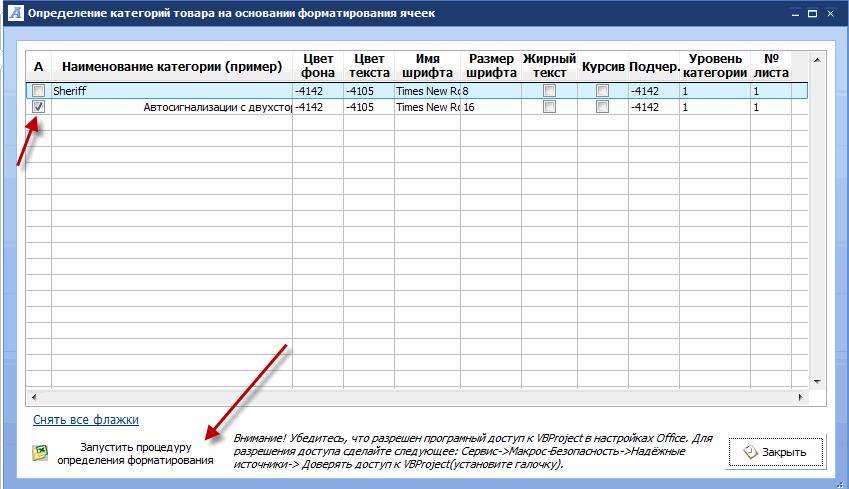Click the font size cell showing 16
This screenshot has height=489, width=849.
pyautogui.click(x=491, y=107)
